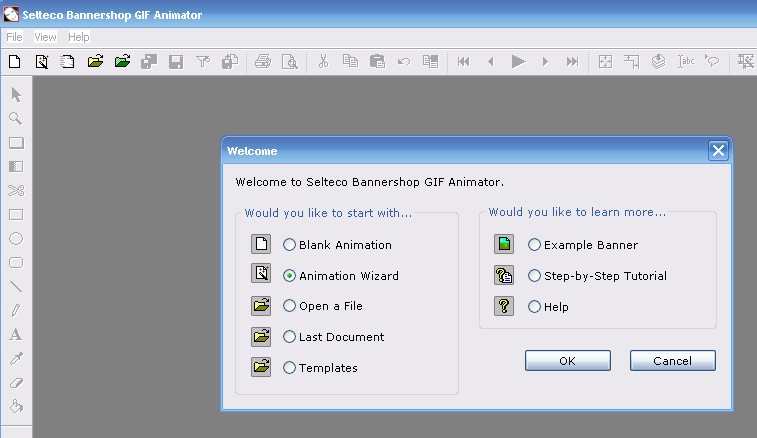Select the arrow pointer tool
The width and height of the screenshot is (757, 438).
pyautogui.click(x=16, y=95)
